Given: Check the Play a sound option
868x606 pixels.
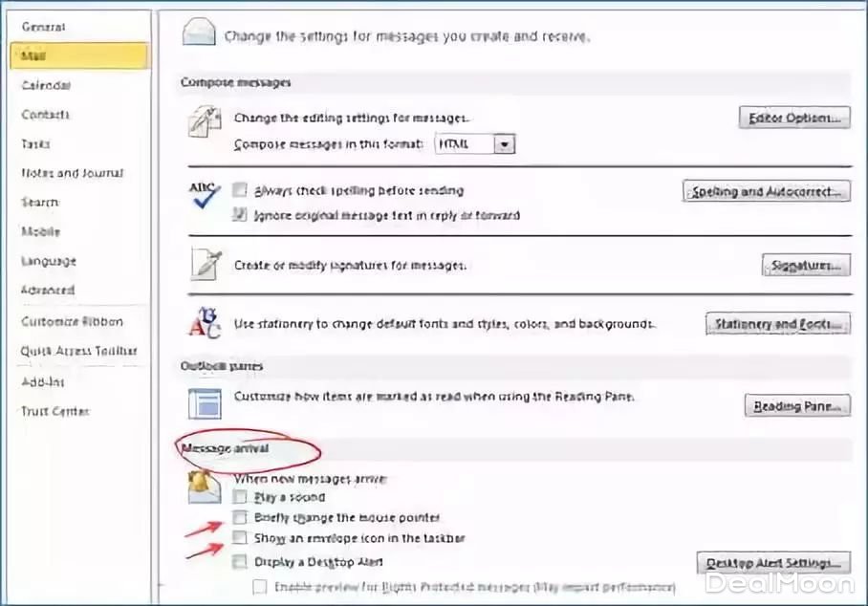Looking at the screenshot, I should [x=240, y=496].
